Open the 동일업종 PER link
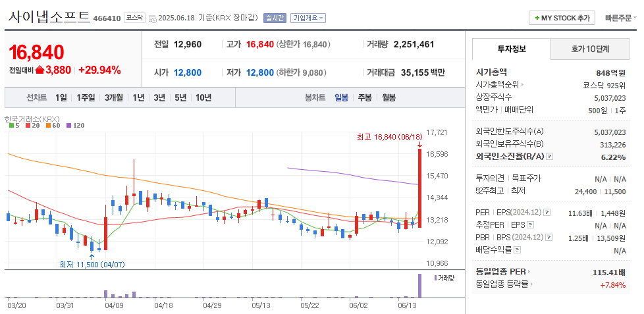This screenshot has height=314, width=644. 503,271
